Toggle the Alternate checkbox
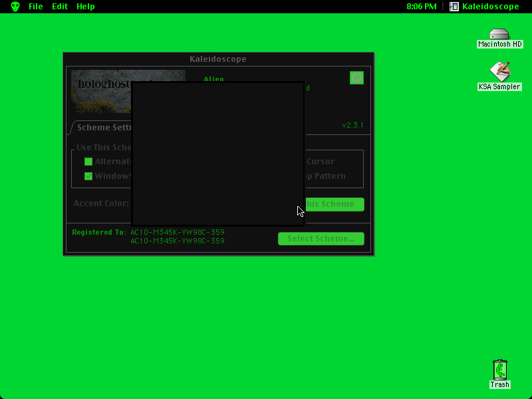Screen dimensions: 532x399 (x=88, y=162)
